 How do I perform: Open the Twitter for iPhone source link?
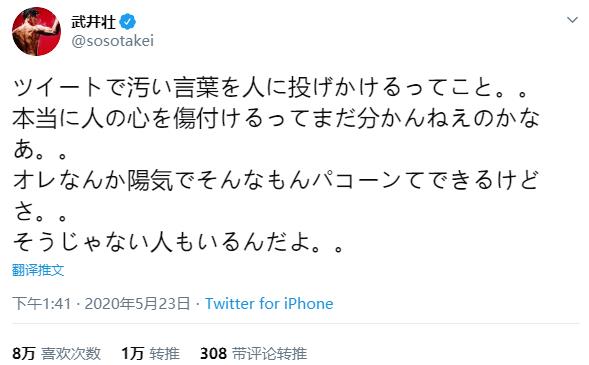pos(269,303)
